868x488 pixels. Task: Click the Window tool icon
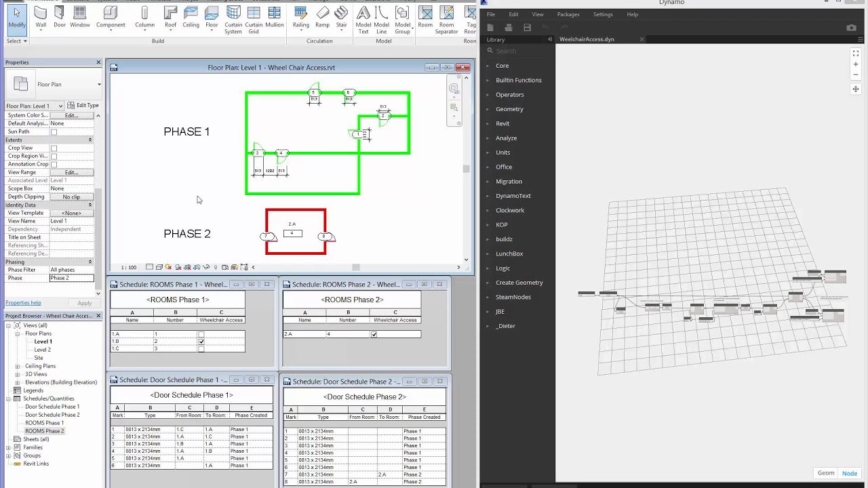(79, 16)
